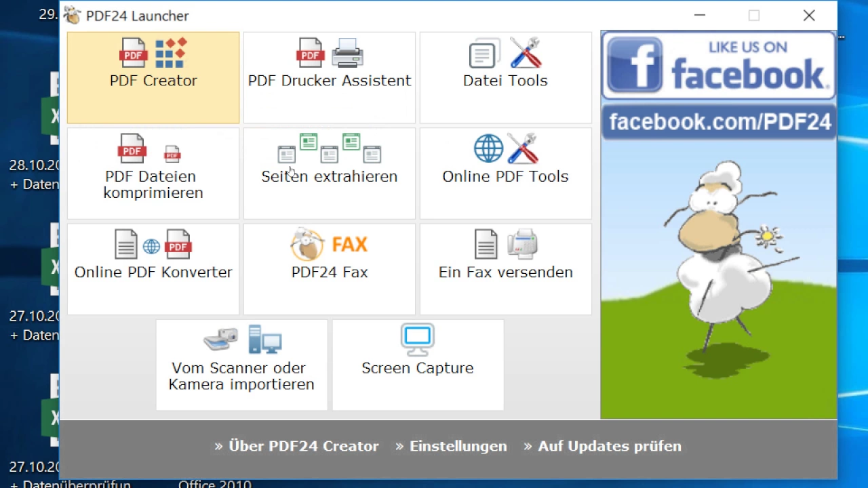The width and height of the screenshot is (868, 488).
Task: Click the Like us on Facebook banner
Action: (719, 65)
